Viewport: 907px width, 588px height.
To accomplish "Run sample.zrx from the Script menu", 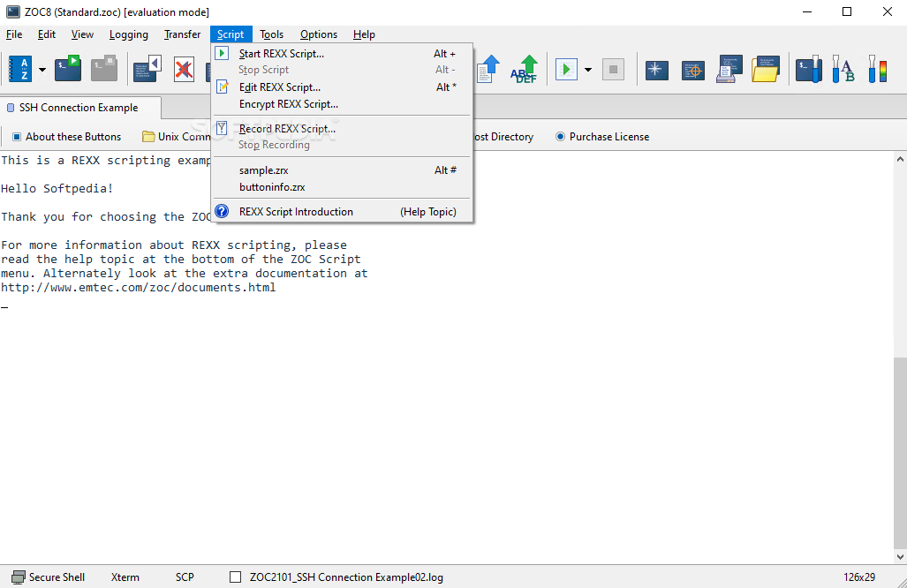I will tap(343, 170).
